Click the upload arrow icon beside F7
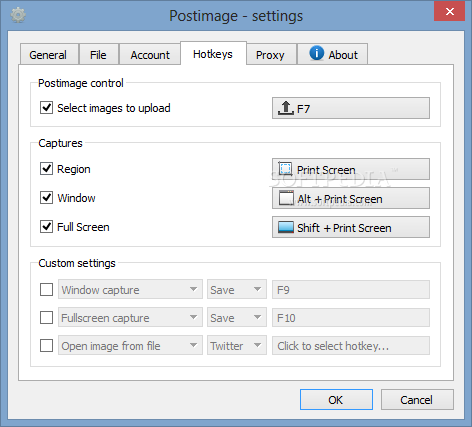Screen dimensions: 472x427 point(285,108)
